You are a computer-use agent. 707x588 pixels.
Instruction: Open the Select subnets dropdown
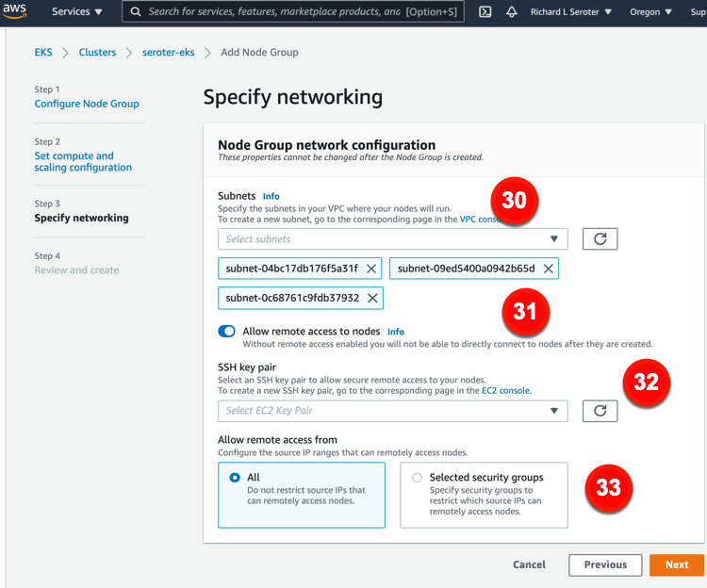click(391, 239)
